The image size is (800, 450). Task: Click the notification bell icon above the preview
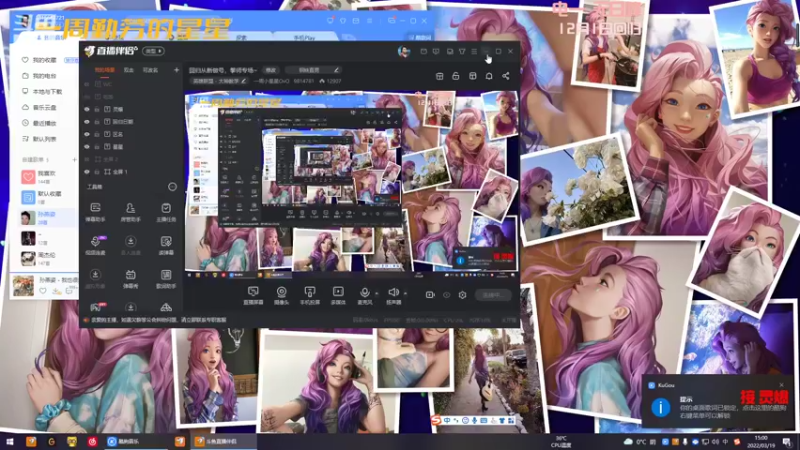click(489, 76)
